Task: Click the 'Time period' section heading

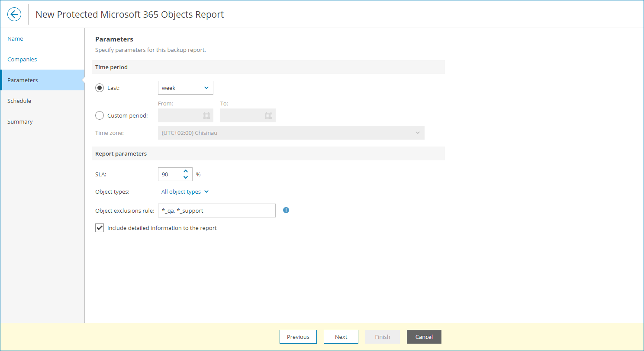Action: pyautogui.click(x=111, y=67)
